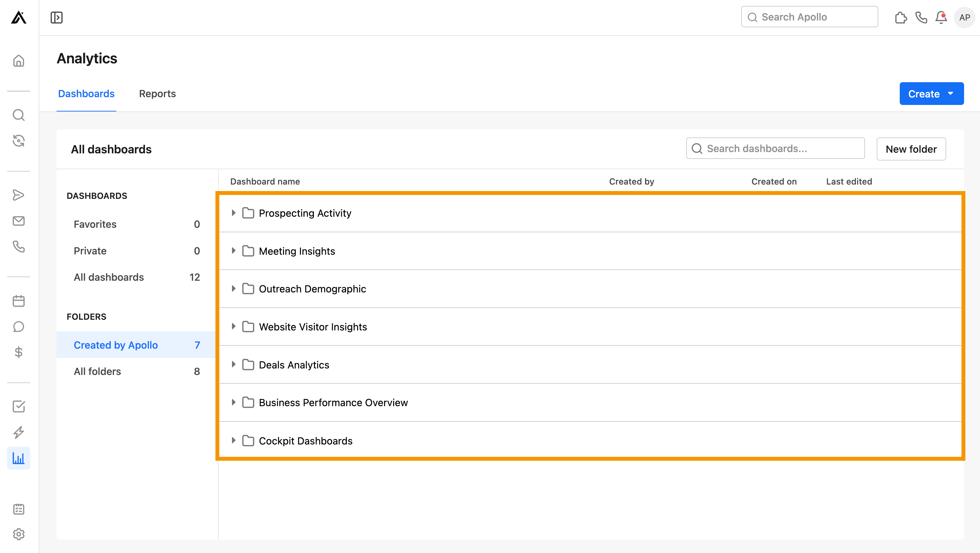Open the Cockpit Dashboards folder name
Screen dimensions: 980x553
click(x=305, y=441)
